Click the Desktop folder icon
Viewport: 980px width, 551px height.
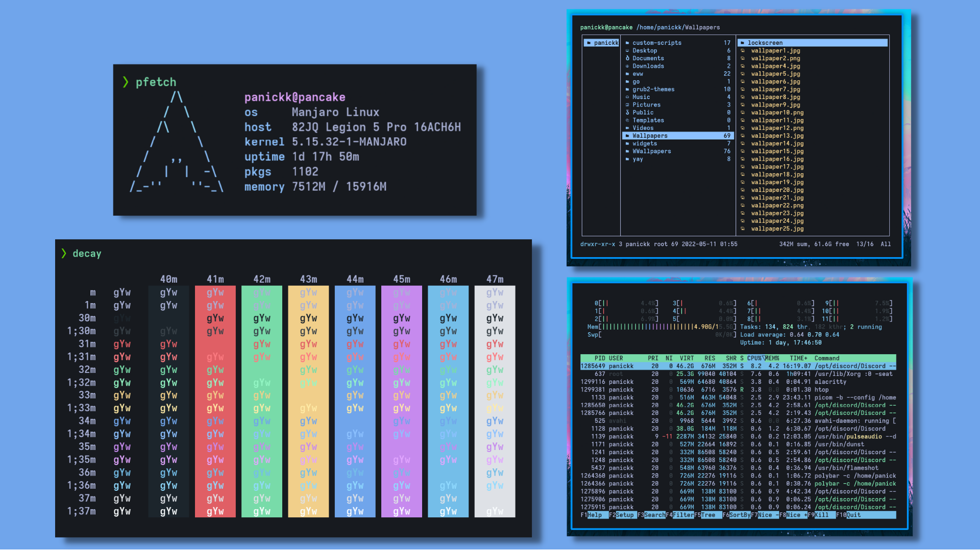point(627,51)
